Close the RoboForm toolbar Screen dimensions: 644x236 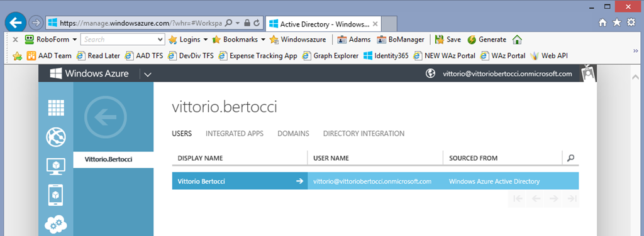pyautogui.click(x=15, y=40)
